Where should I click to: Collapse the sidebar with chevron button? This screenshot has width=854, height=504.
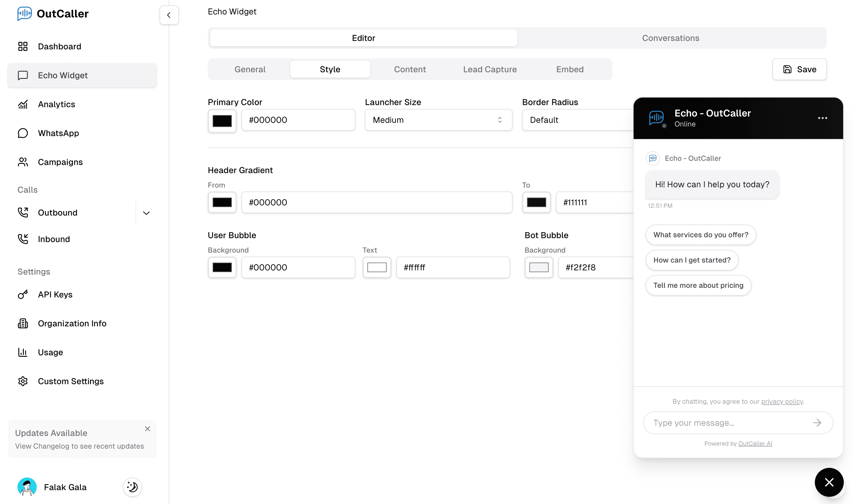(x=169, y=15)
